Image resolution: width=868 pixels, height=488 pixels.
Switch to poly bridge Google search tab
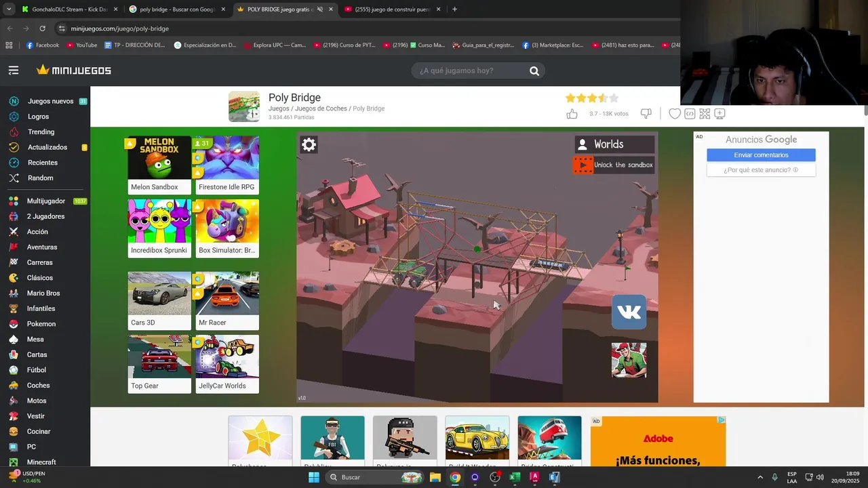(x=176, y=9)
